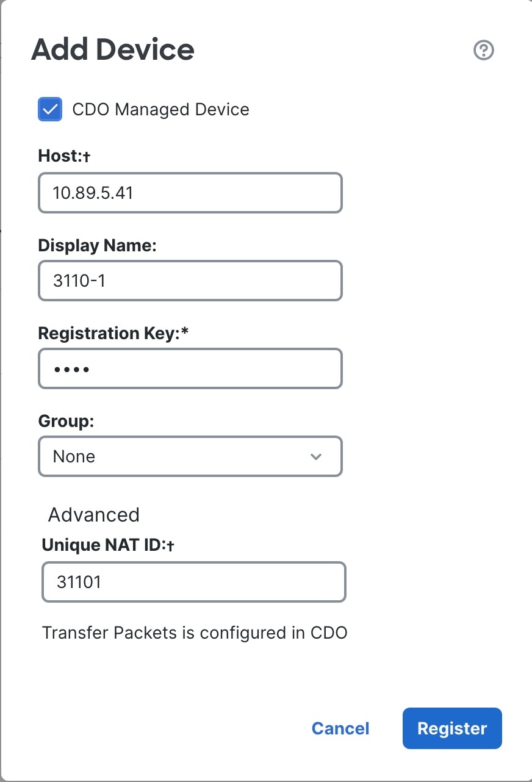The width and height of the screenshot is (532, 782).
Task: Click the CDO Managed Device label text
Action: tap(160, 110)
